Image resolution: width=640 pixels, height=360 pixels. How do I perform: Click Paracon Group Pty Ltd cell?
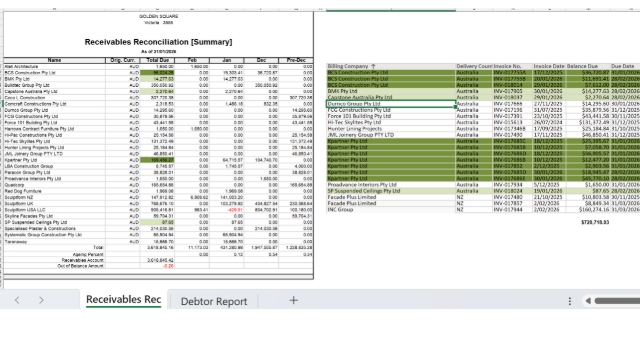(x=54, y=173)
